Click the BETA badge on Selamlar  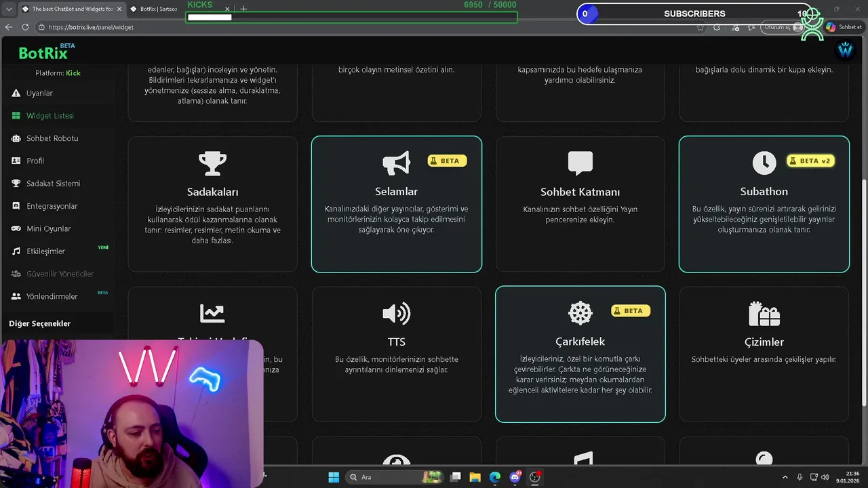pos(447,161)
